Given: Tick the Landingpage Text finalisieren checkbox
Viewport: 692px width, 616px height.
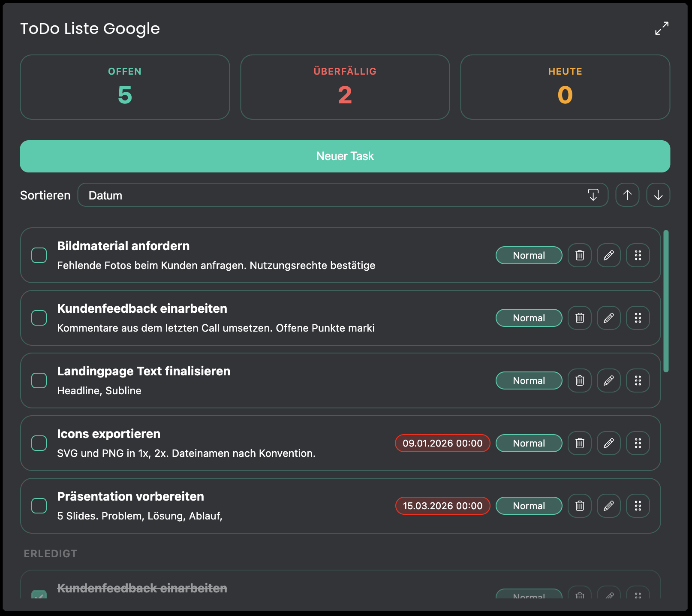Looking at the screenshot, I should click(x=39, y=380).
